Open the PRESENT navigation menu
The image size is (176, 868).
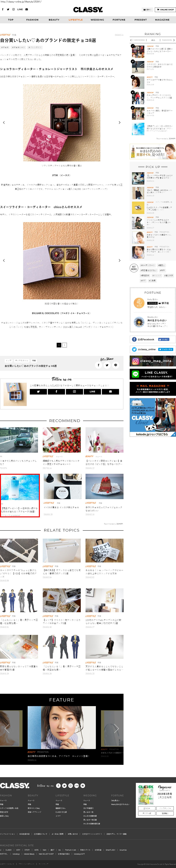141,20
